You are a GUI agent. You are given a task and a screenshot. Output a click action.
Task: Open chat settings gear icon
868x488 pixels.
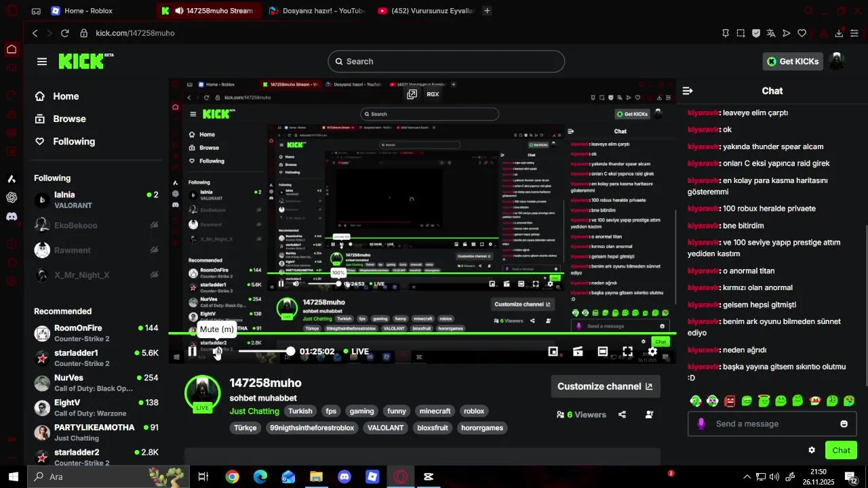(x=812, y=450)
